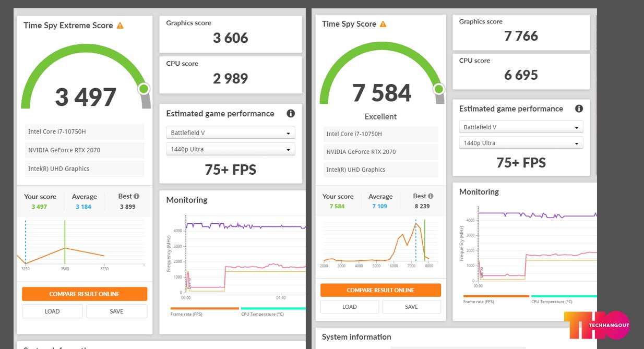Click the info icon next to Best 3 899

point(137,196)
